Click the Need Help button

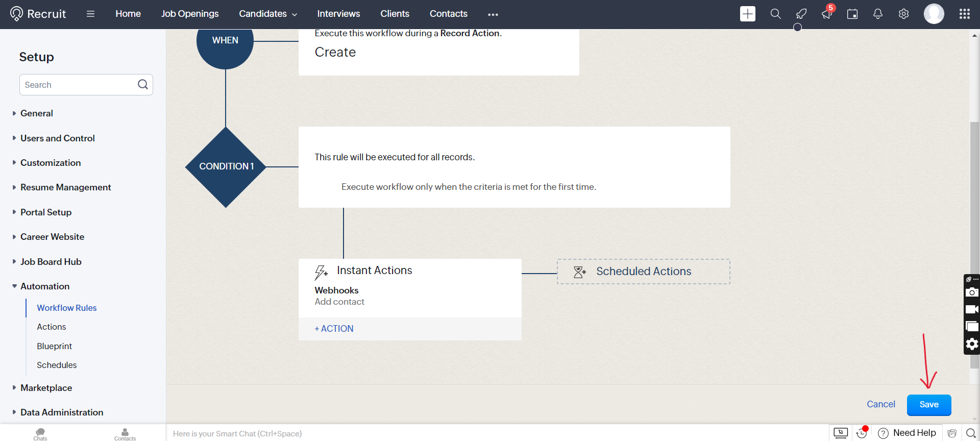pyautogui.click(x=907, y=433)
